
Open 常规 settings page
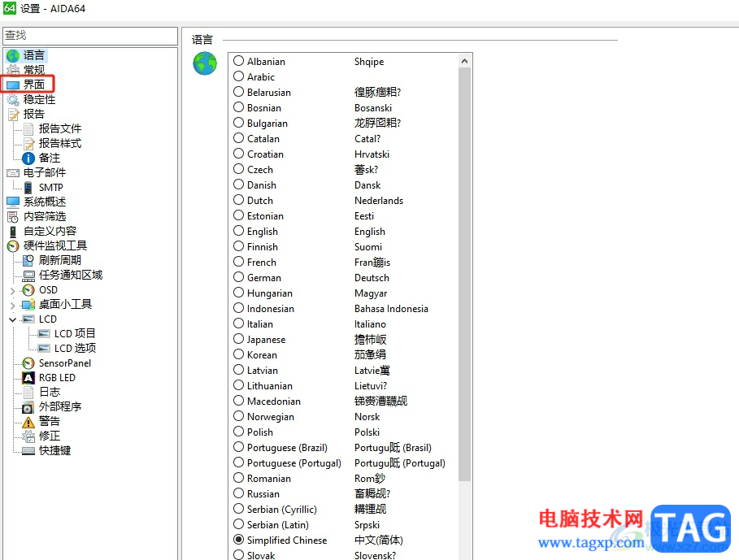(34, 70)
